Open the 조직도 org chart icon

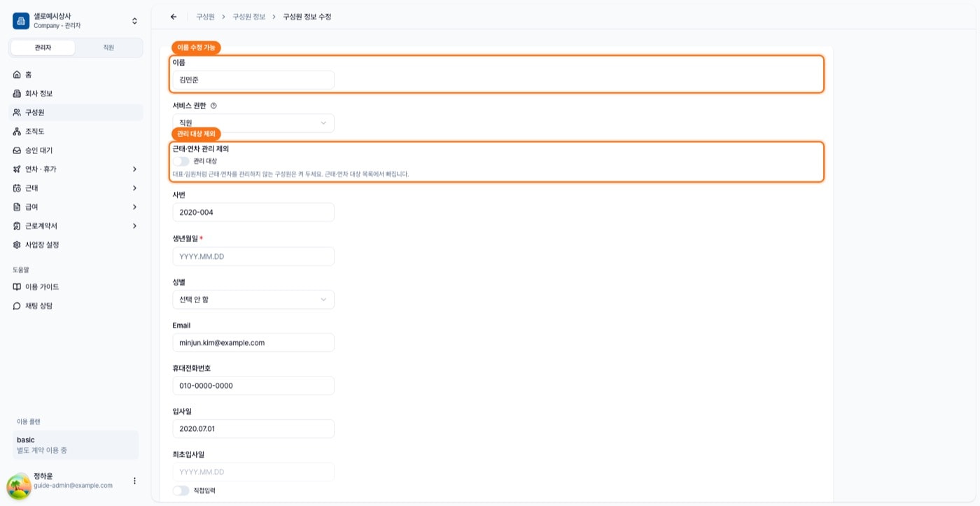point(17,131)
